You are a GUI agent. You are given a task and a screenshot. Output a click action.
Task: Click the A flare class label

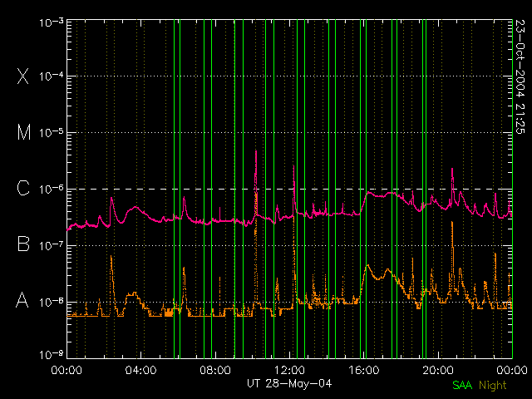(x=22, y=300)
